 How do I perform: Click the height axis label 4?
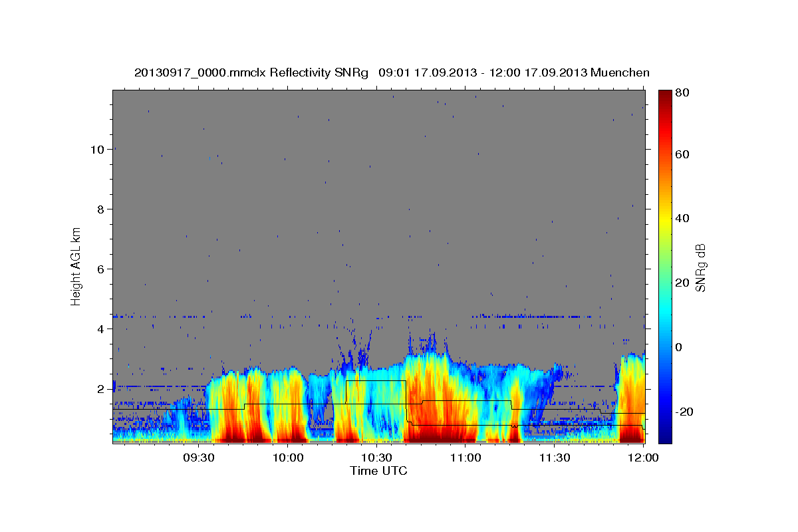tap(100, 329)
